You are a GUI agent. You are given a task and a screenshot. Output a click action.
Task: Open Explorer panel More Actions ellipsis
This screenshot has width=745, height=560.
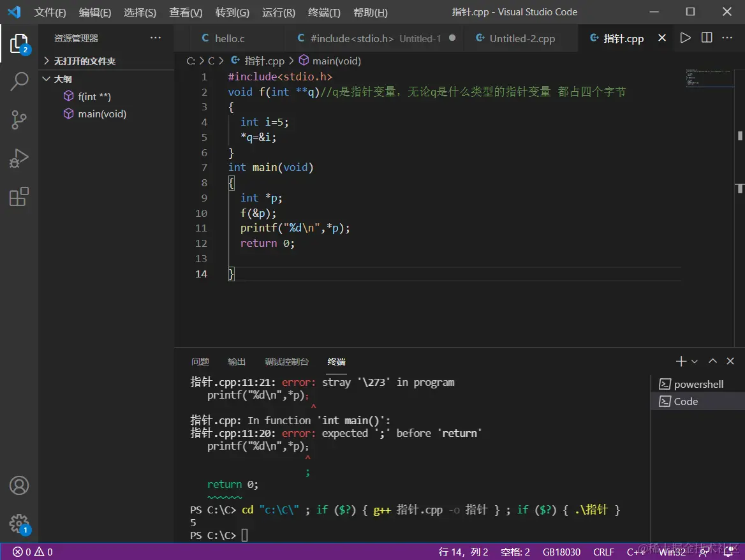point(156,38)
